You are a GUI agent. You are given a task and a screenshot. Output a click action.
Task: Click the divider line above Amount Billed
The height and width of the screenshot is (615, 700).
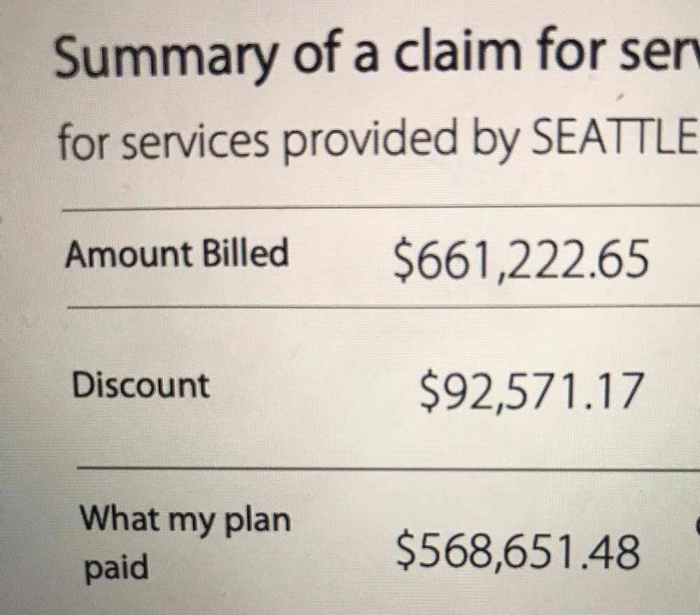click(378, 208)
